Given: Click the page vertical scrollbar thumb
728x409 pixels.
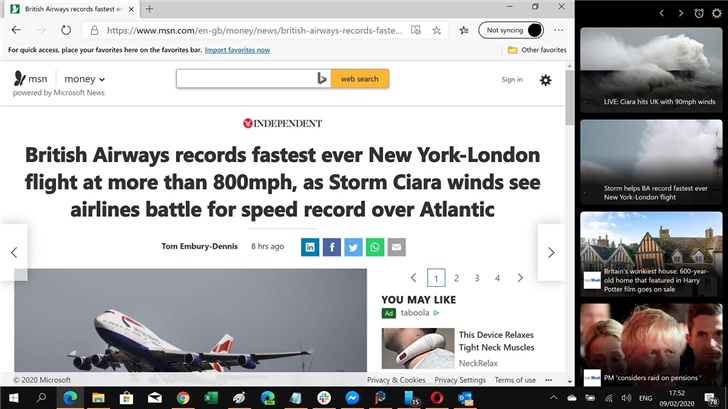Looking at the screenshot, I should coord(570,97).
